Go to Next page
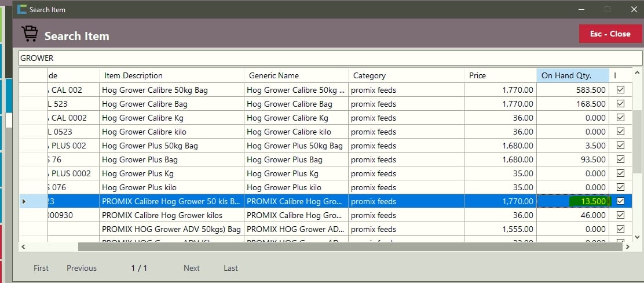 pyautogui.click(x=192, y=268)
